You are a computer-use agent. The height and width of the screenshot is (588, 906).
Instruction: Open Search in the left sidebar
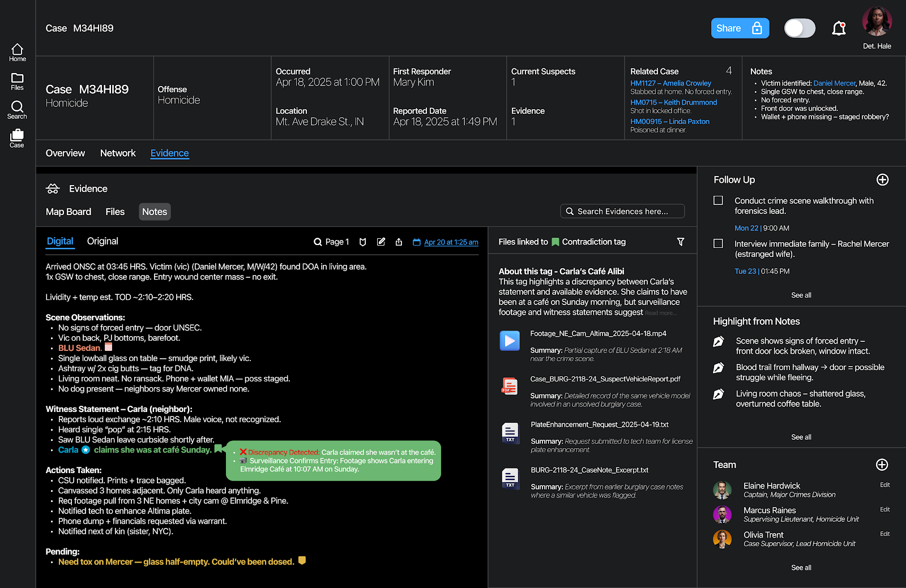(17, 110)
